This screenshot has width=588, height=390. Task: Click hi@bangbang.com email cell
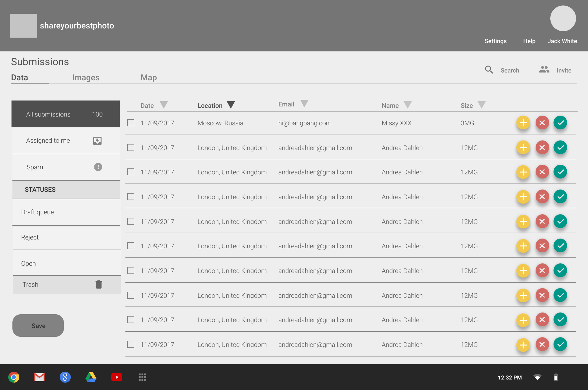(305, 123)
